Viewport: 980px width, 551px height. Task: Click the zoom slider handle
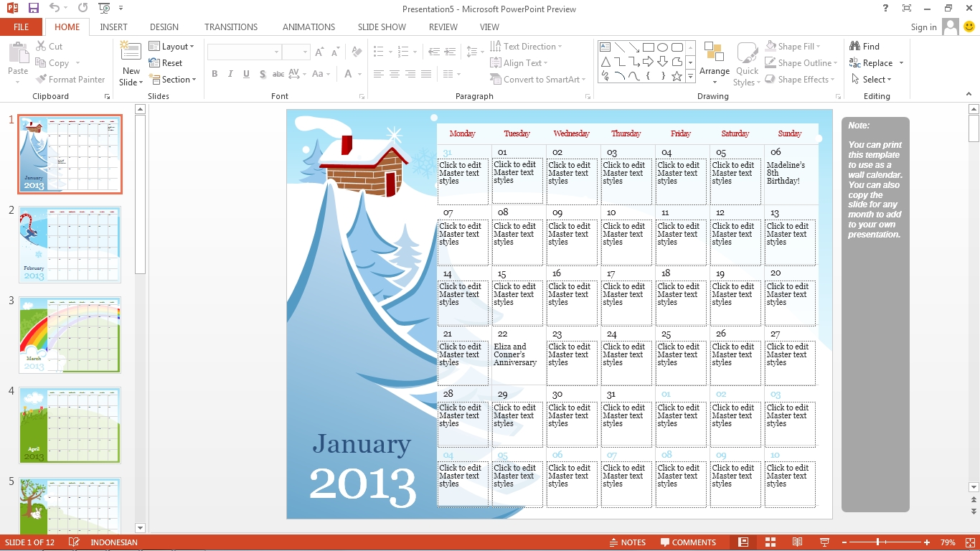click(x=878, y=542)
